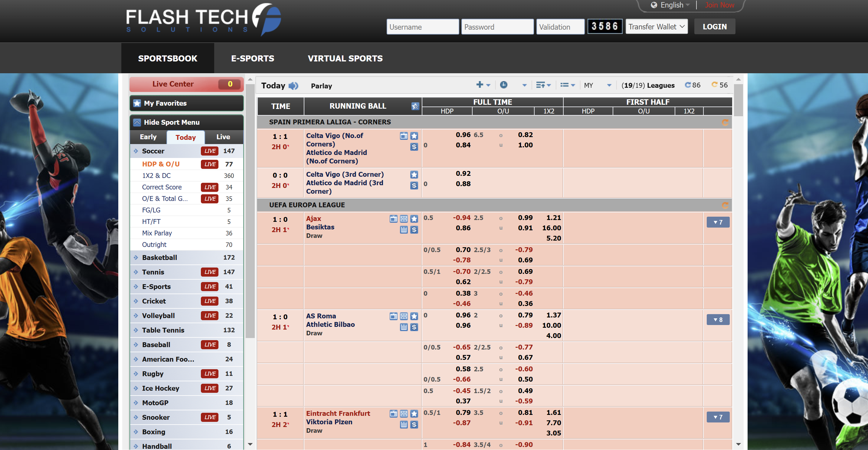Expand more bets dropdown showing 8
Screen dimensions: 868x450
click(718, 320)
